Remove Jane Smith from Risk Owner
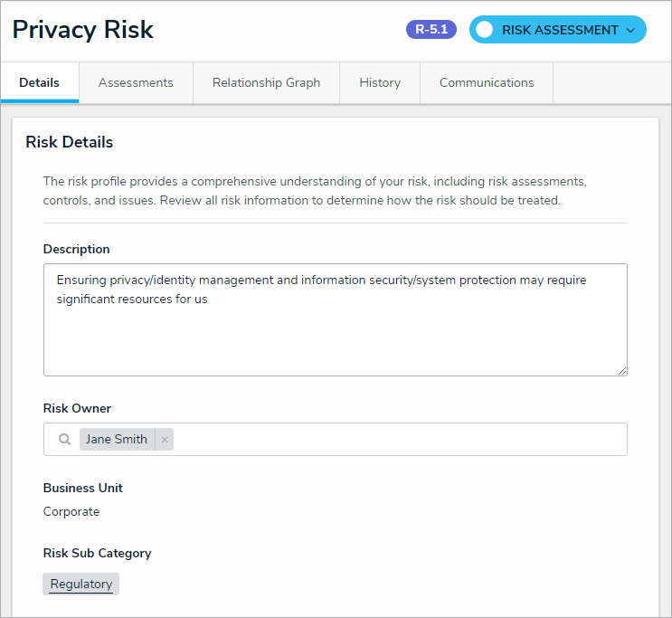Screen dimensions: 672x618 click(x=165, y=440)
